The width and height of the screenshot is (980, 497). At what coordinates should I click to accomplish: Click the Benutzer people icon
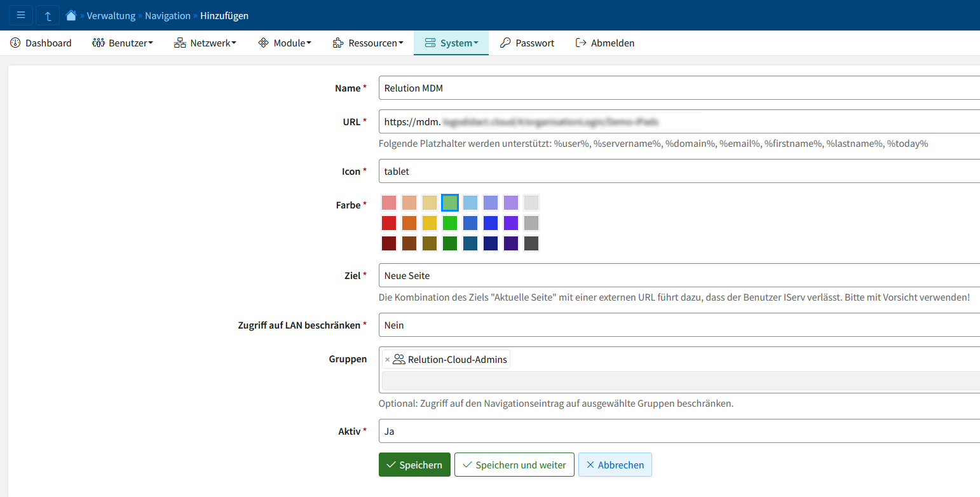(99, 43)
